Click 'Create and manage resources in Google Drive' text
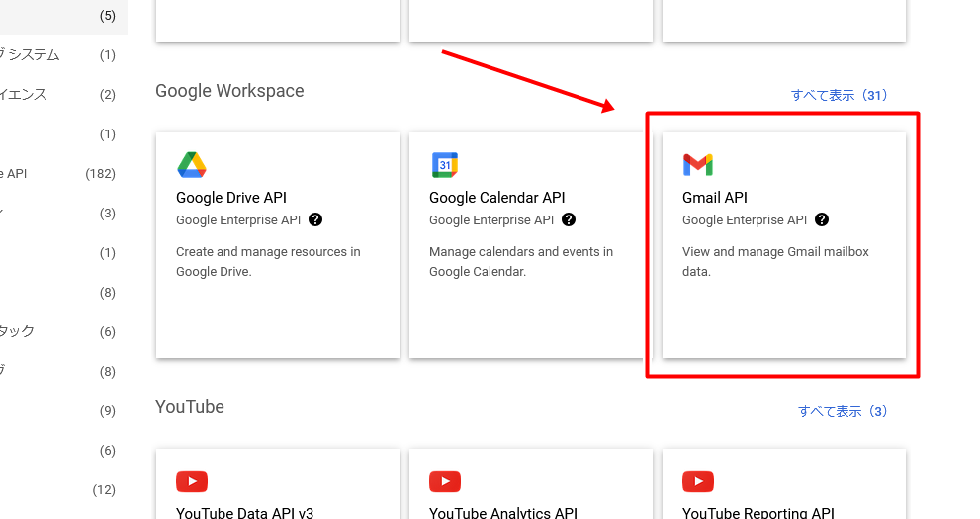The image size is (980, 519). point(268,262)
